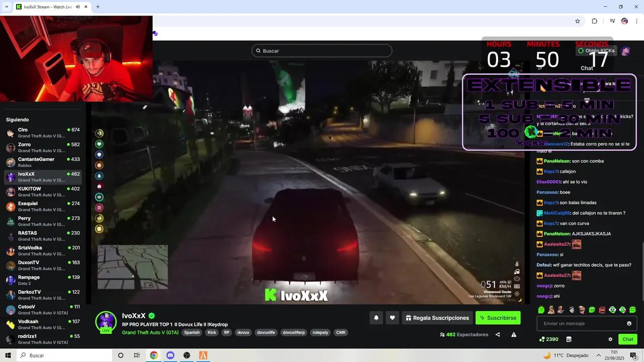Open chat settings gear
The height and width of the screenshot is (362, 644).
pyautogui.click(x=610, y=339)
